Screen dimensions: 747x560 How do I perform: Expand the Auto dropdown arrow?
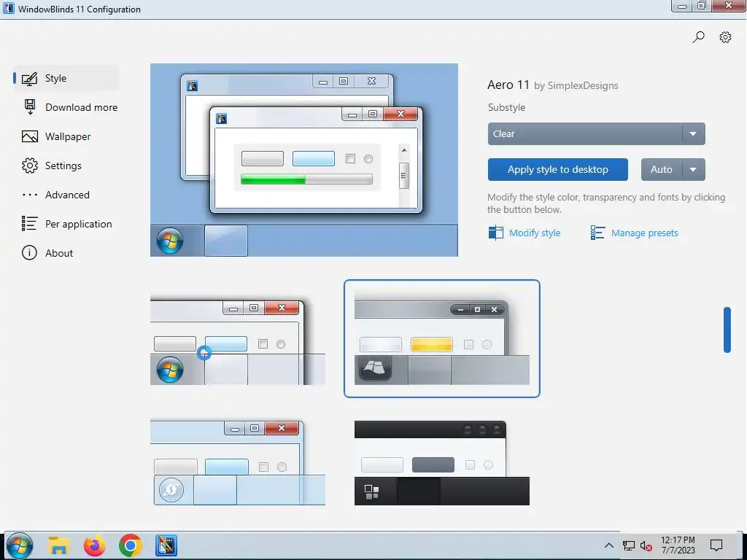694,169
